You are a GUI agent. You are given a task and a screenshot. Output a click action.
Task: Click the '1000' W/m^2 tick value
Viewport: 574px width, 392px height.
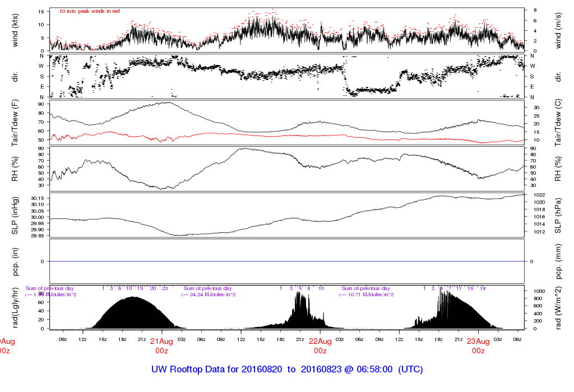[x=539, y=291]
